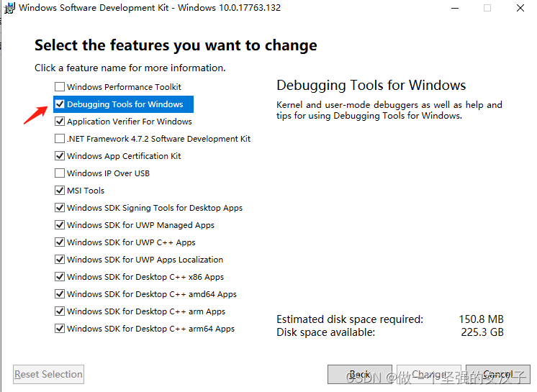
Task: Toggle SDK Signing Tools for Desktop Apps checkbox
Action: (x=60, y=207)
